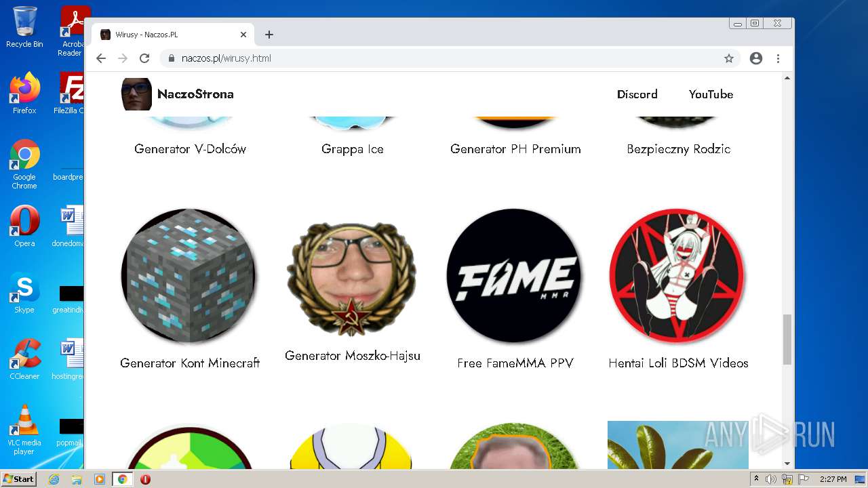Click the FAME MMA logo image
The height and width of the screenshot is (488, 868).
tap(514, 275)
